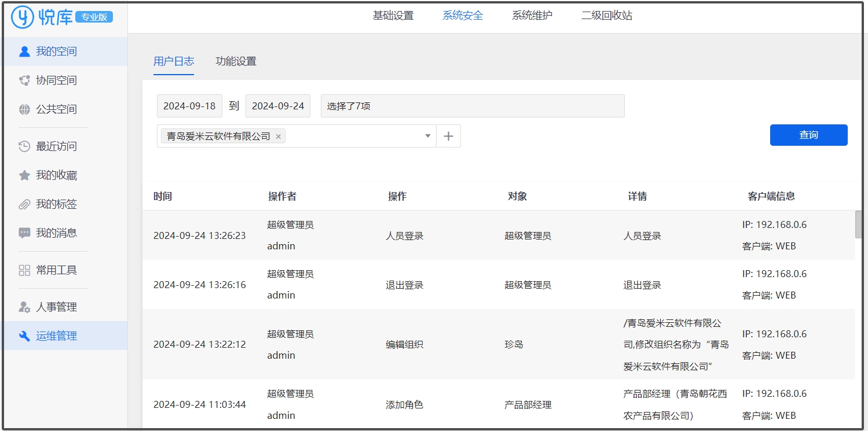The height and width of the screenshot is (431, 868).
Task: Click the 我的空间 person icon
Action: tap(24, 51)
